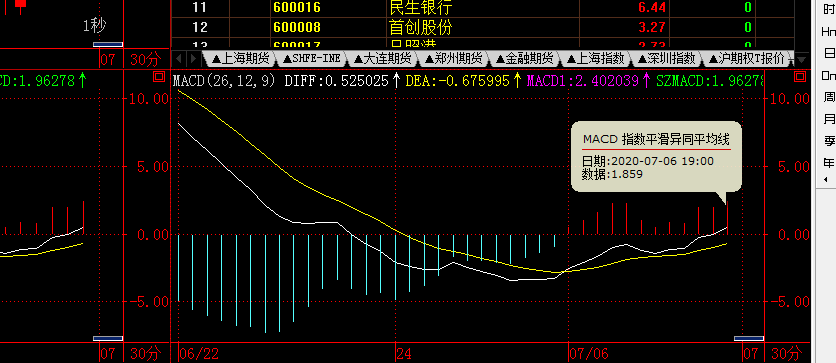The image size is (836, 363).
Task: Select stock code 600008
Action: [x=296, y=27]
